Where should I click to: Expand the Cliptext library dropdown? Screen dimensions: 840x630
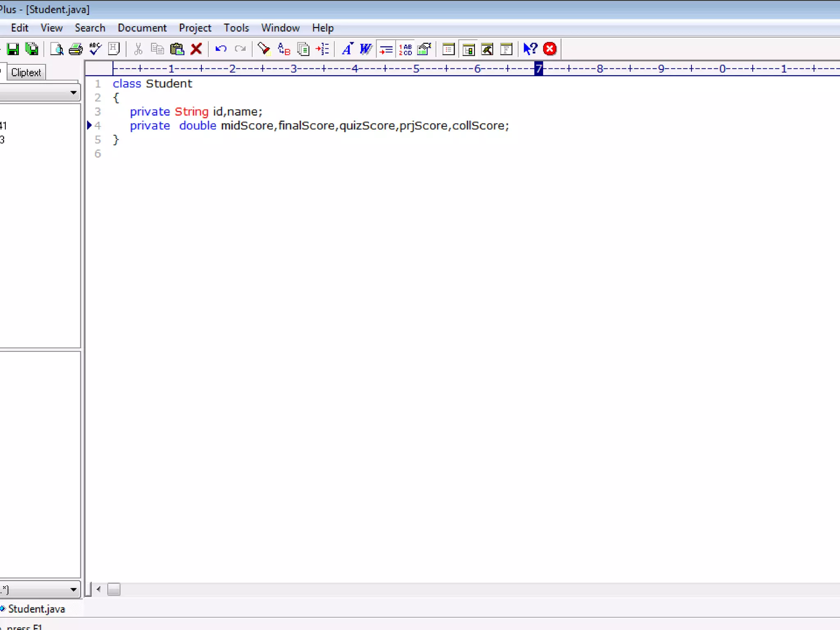tap(73, 93)
